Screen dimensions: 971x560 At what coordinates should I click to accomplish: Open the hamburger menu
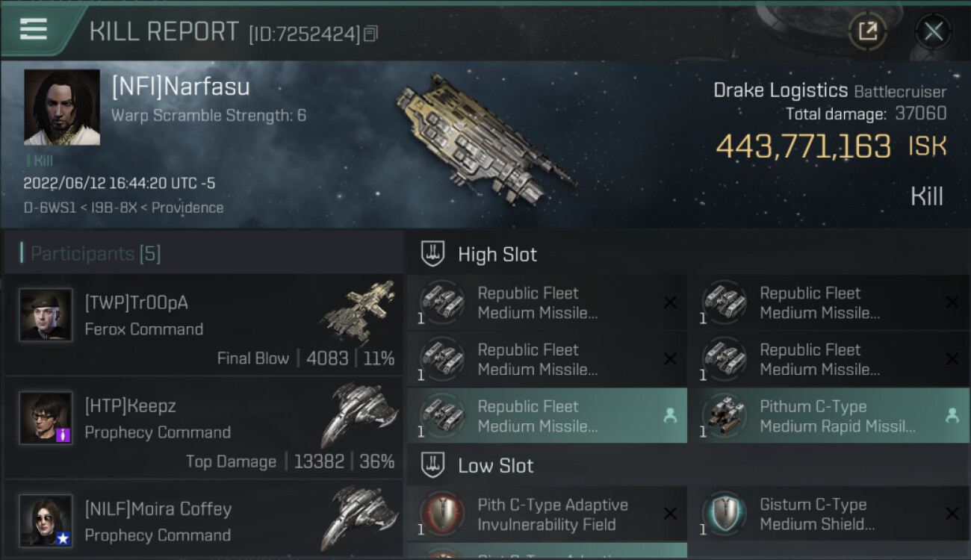[x=34, y=30]
